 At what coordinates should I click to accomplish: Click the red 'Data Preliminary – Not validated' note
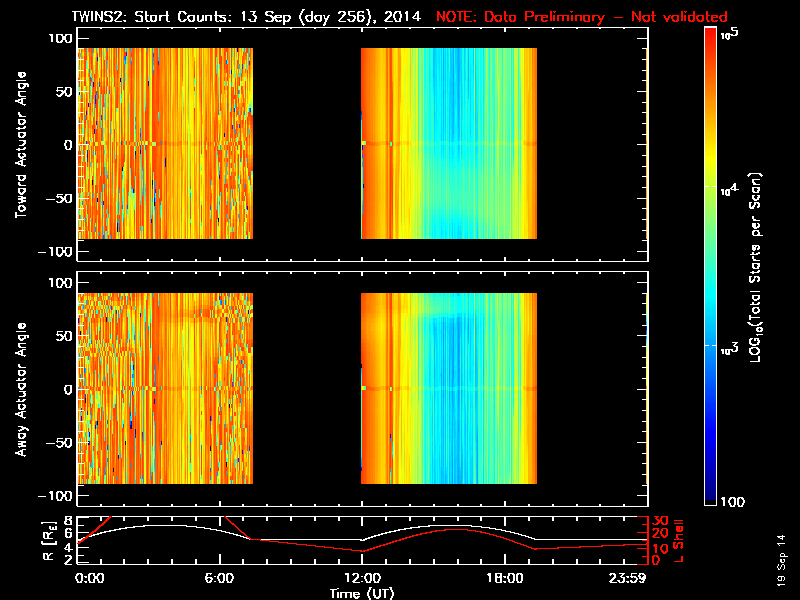(582, 17)
